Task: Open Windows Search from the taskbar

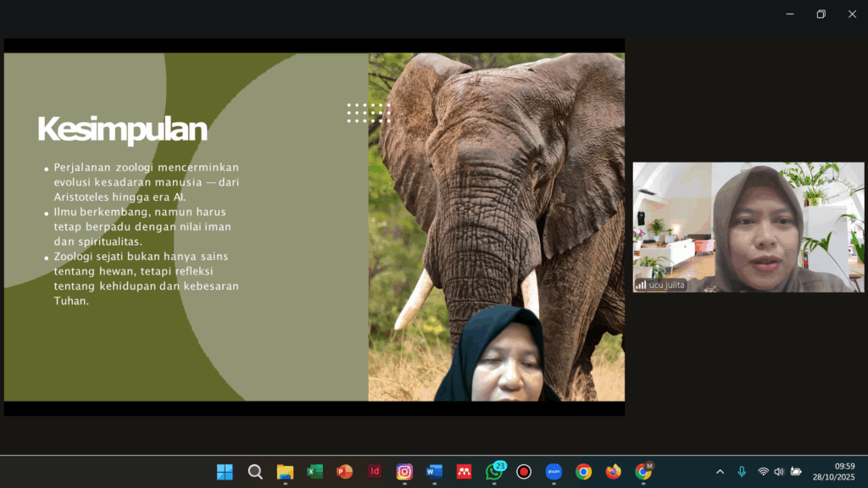Action: [x=255, y=472]
